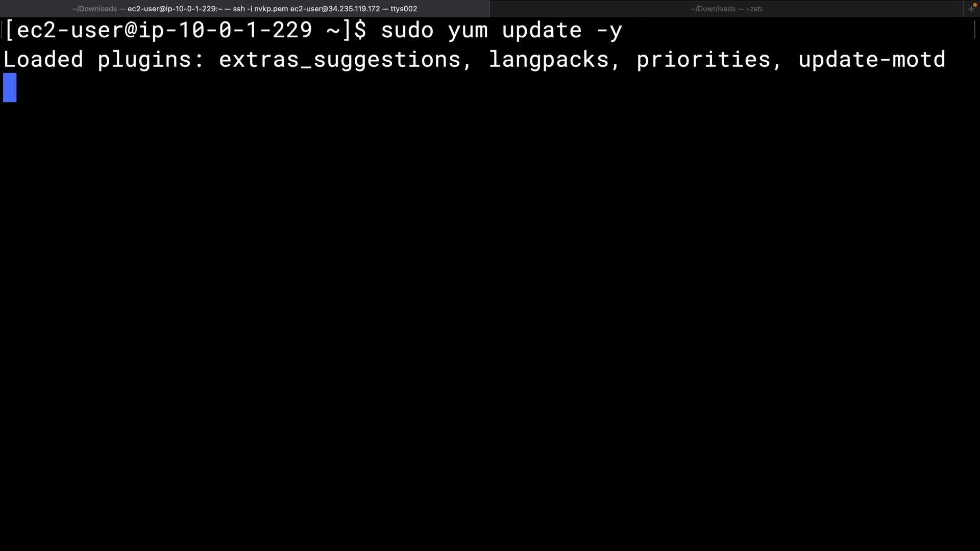Switch to the ssh ec2-user ttys002 tab
The width and height of the screenshot is (980, 551).
click(x=244, y=9)
